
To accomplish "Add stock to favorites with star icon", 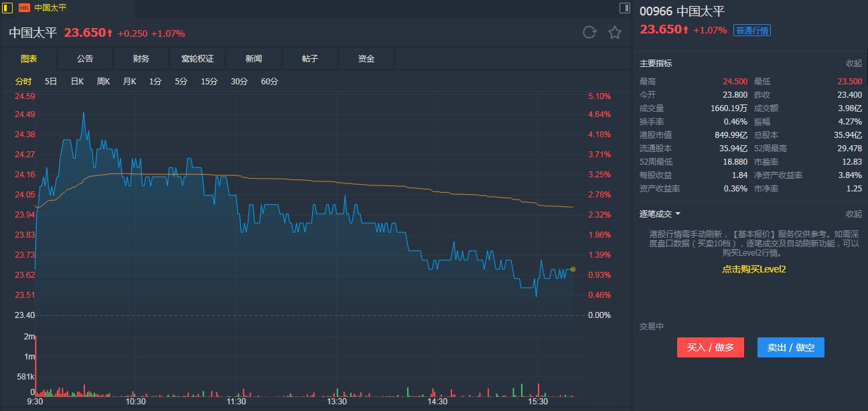I will [x=615, y=32].
